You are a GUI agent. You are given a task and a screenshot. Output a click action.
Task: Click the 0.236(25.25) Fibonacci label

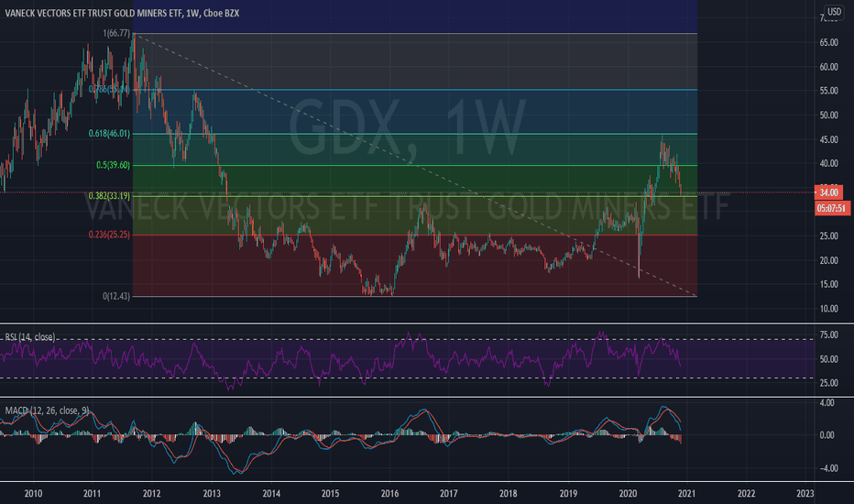tap(109, 235)
